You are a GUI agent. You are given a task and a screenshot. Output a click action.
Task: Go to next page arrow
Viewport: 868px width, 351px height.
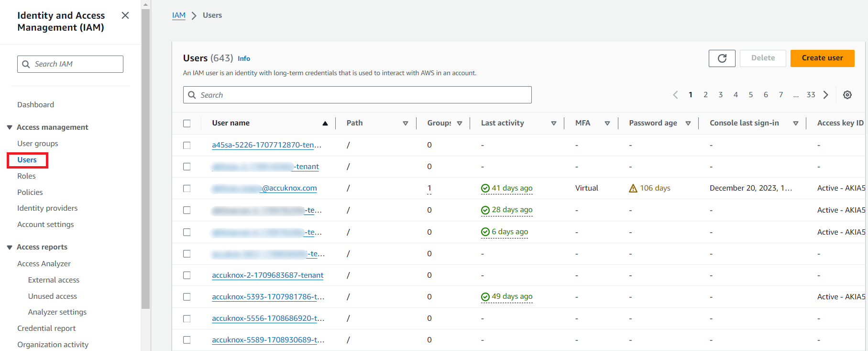[x=825, y=95]
